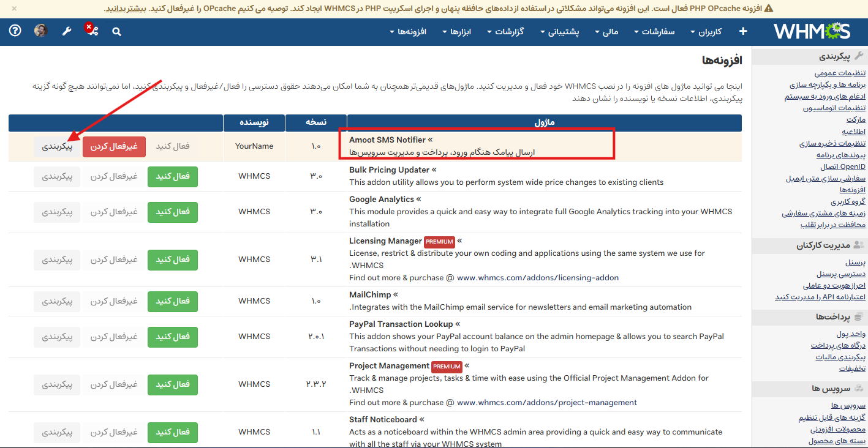Open search with the magnifier icon
868x448 pixels.
pyautogui.click(x=116, y=32)
